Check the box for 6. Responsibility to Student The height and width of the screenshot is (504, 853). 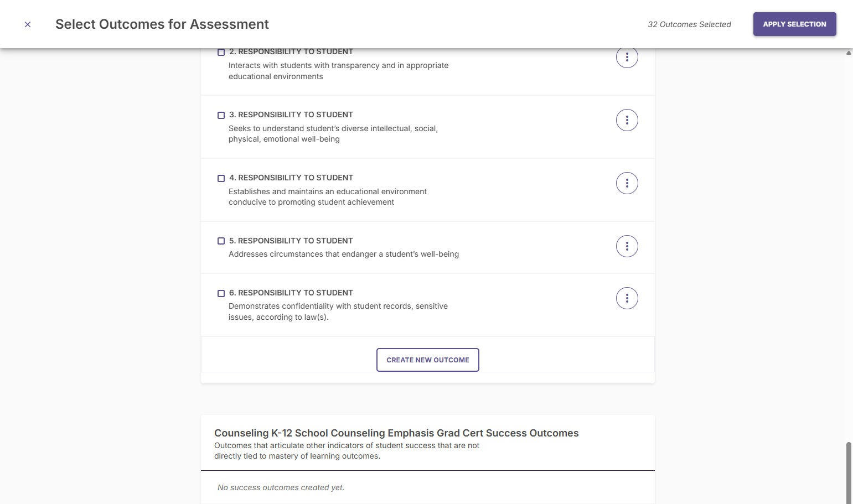(221, 293)
